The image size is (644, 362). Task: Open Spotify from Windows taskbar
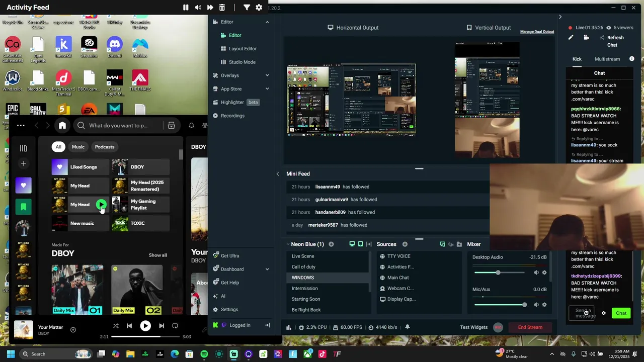tap(204, 354)
